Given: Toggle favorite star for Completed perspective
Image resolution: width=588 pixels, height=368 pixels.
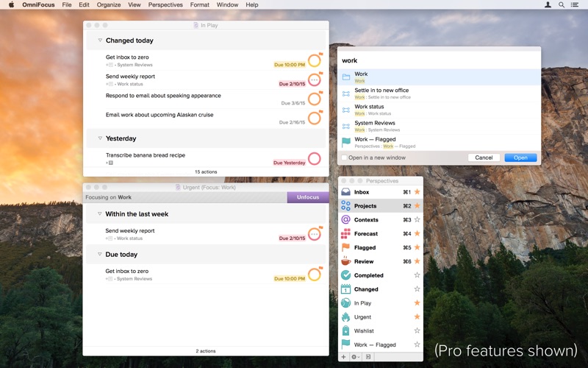Looking at the screenshot, I should pyautogui.click(x=417, y=275).
